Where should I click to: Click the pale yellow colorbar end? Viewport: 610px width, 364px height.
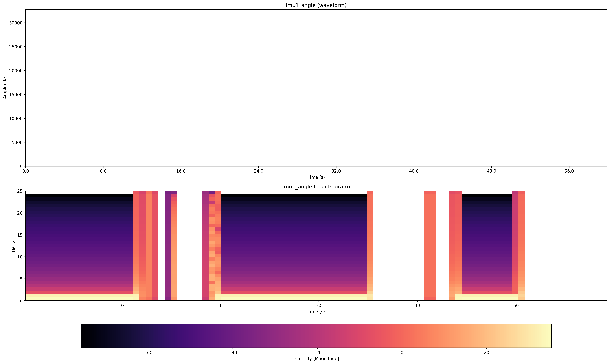(x=548, y=336)
